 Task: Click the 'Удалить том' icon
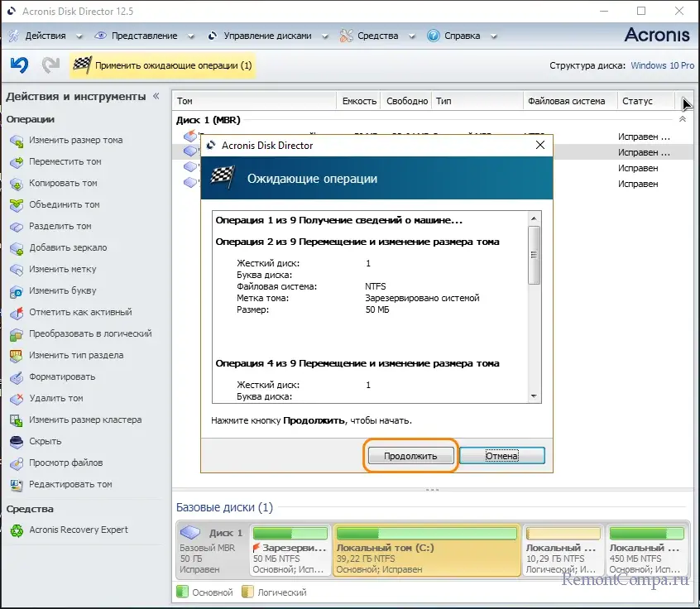[x=17, y=398]
